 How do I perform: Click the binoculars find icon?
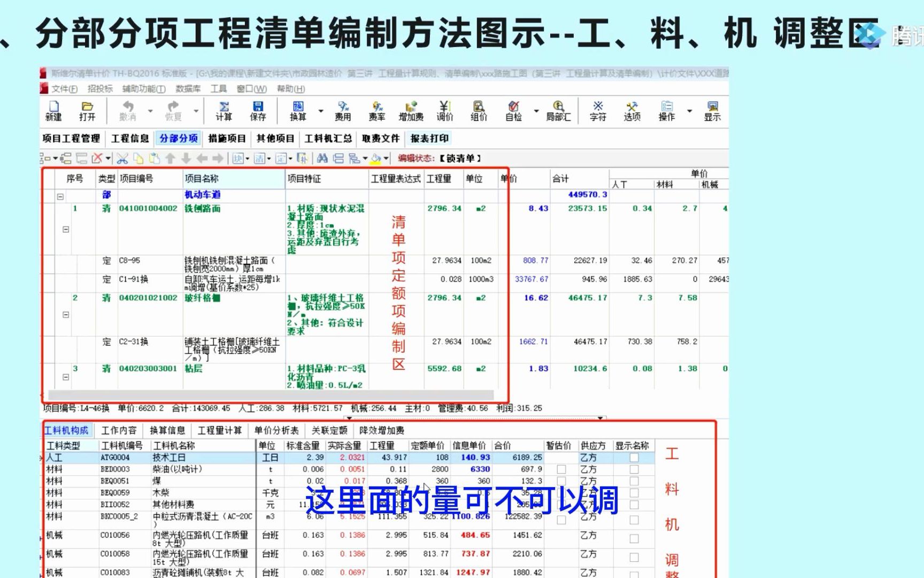click(x=322, y=158)
